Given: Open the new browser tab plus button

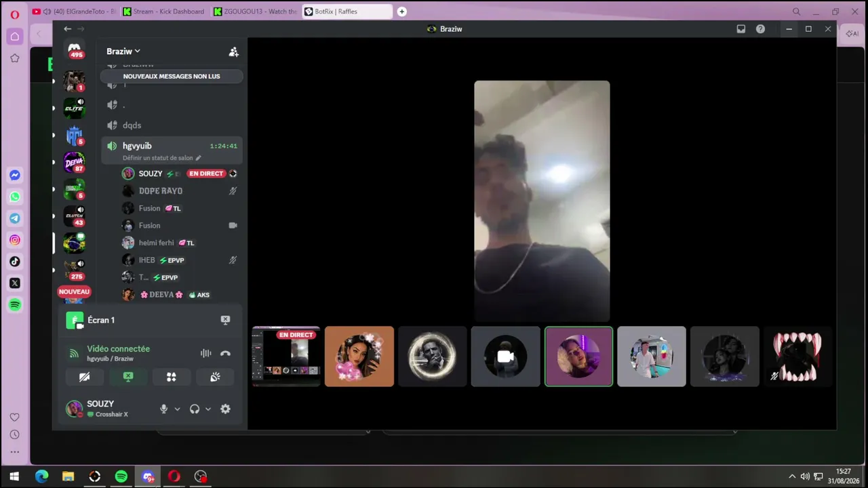Looking at the screenshot, I should [x=402, y=12].
